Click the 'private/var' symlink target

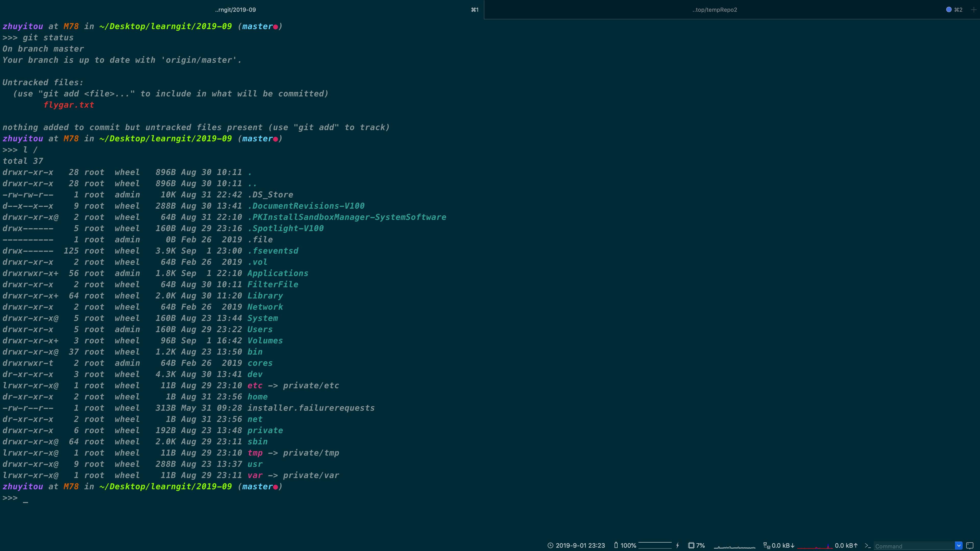(311, 475)
